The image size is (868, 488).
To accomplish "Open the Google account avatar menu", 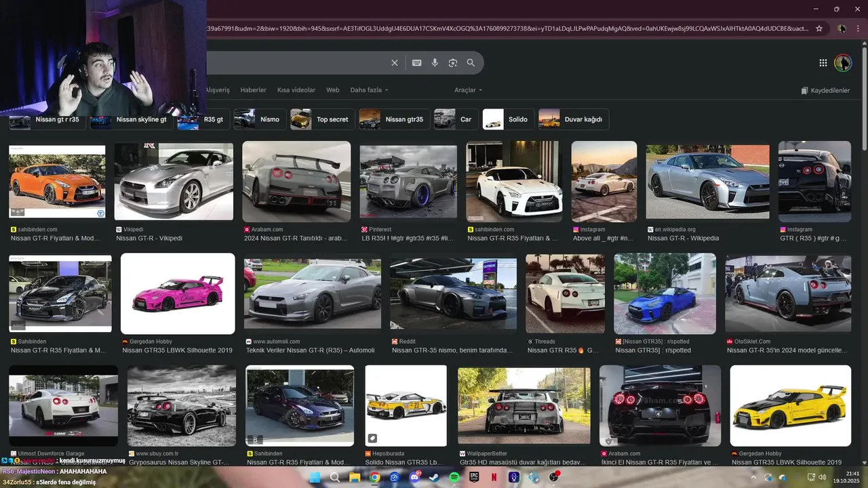I will [x=842, y=63].
